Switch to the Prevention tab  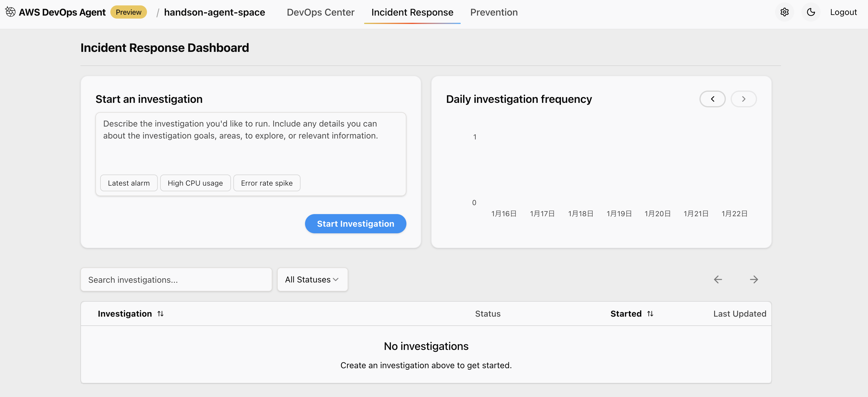494,13
